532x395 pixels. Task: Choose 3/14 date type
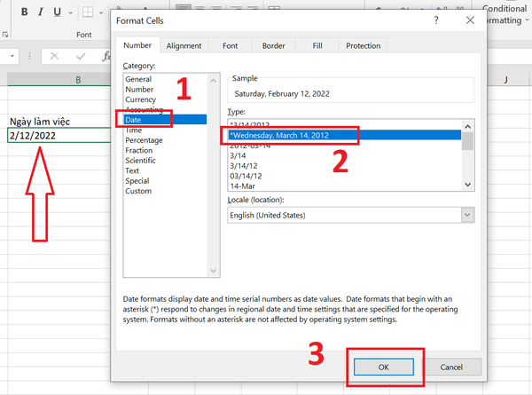[345, 155]
